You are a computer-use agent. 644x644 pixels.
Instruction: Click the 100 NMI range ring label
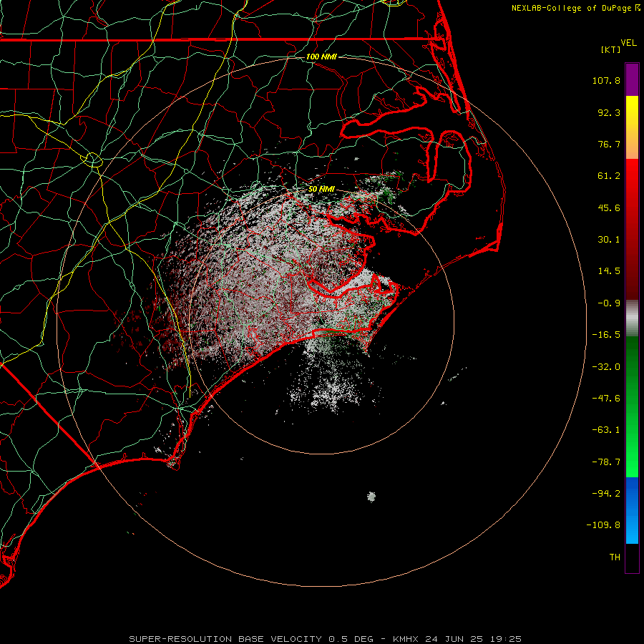(321, 57)
